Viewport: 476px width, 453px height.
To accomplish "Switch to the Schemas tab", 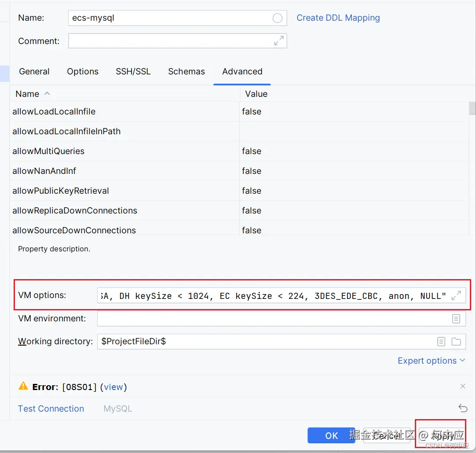I will pyautogui.click(x=187, y=71).
